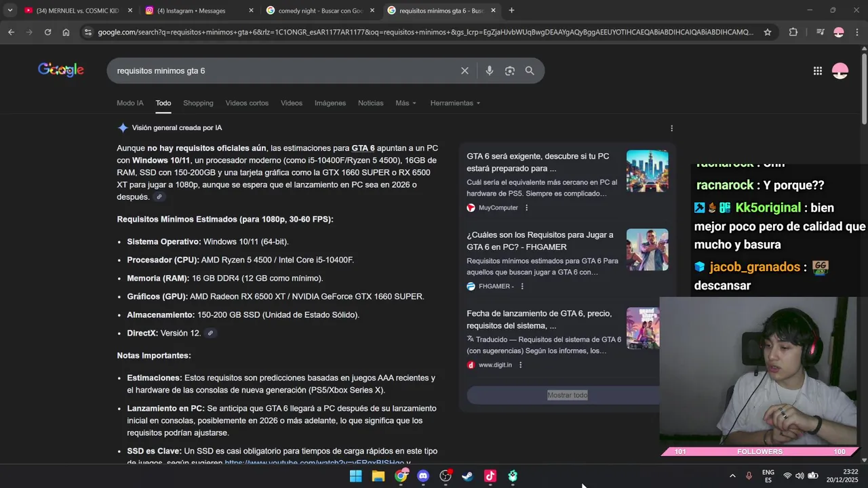The width and height of the screenshot is (868, 488).
Task: Click the FHGAMER article thumbnail
Action: (648, 249)
